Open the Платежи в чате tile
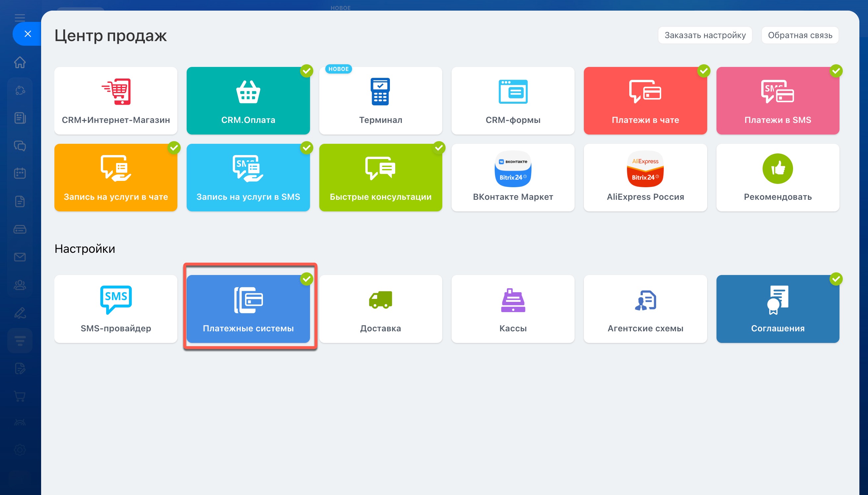This screenshot has width=868, height=495. pyautogui.click(x=645, y=101)
